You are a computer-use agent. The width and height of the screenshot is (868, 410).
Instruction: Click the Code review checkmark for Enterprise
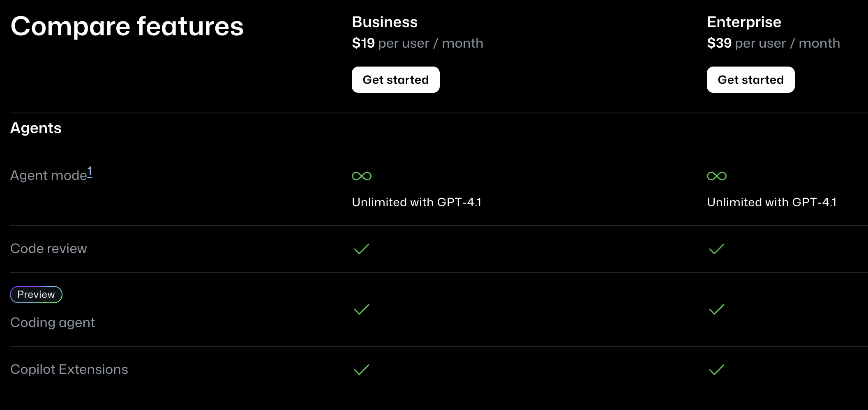[716, 249]
